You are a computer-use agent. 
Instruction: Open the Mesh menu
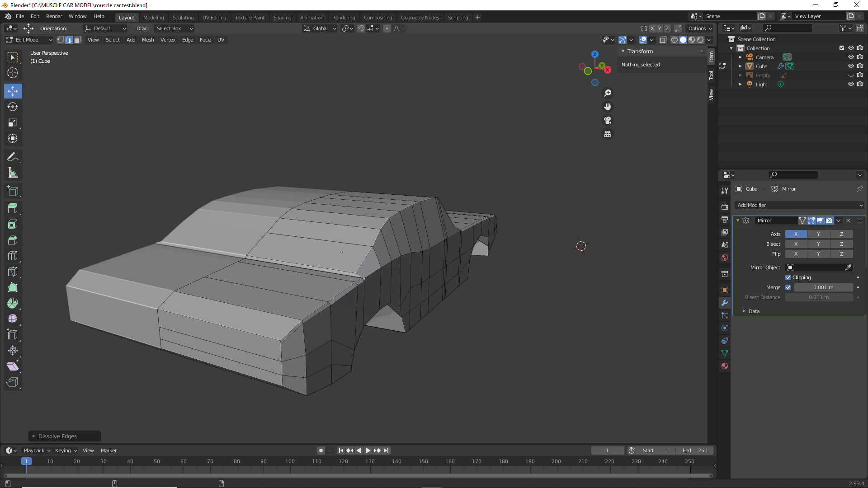[x=148, y=40]
